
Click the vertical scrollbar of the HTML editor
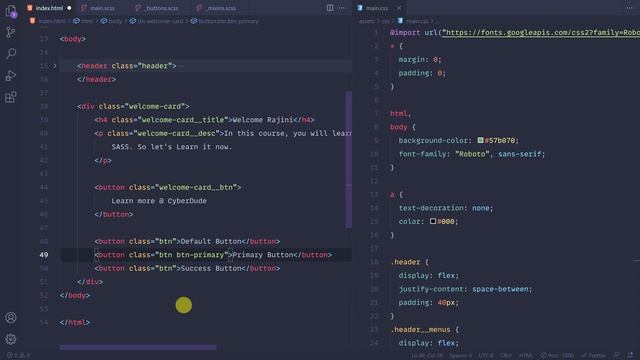349,159
